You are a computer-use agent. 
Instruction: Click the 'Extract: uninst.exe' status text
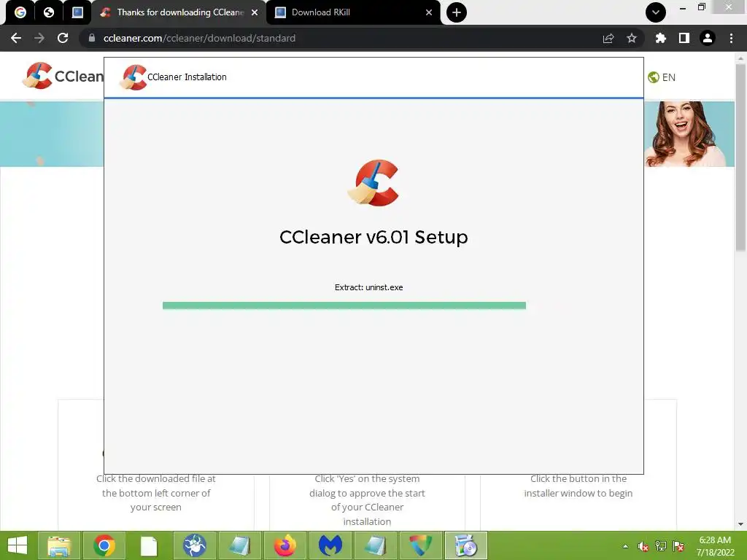[368, 287]
